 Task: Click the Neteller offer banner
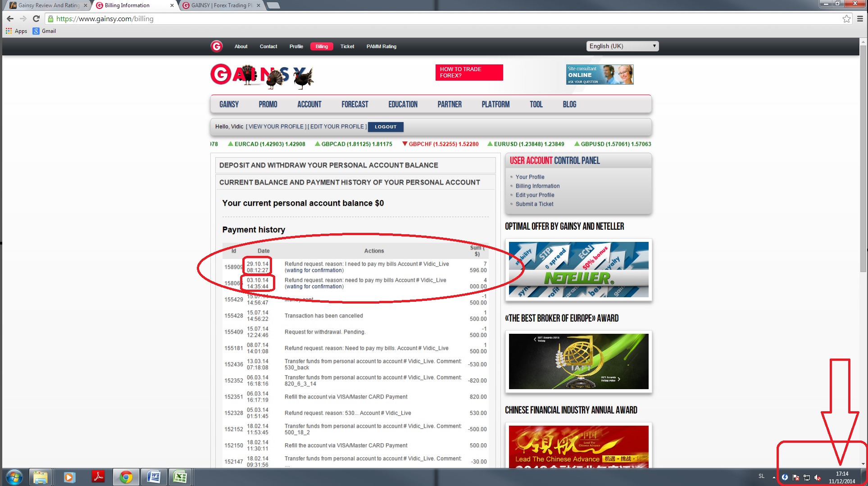(578, 269)
